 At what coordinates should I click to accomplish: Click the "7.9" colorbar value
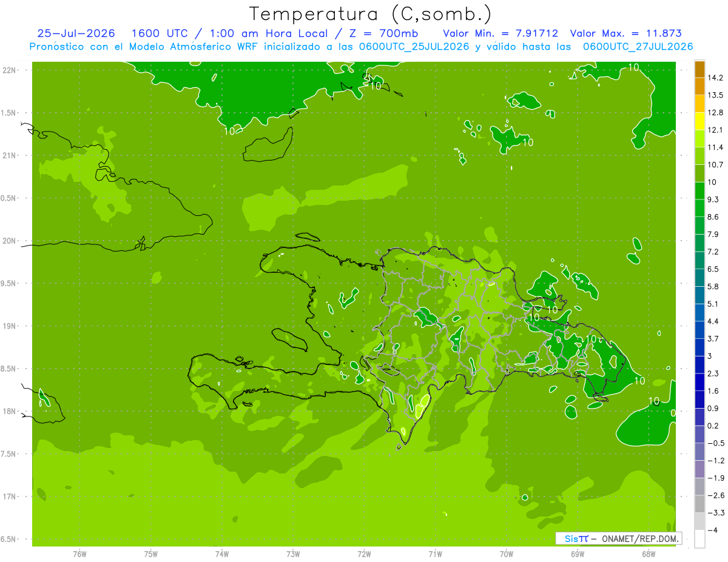pos(713,234)
